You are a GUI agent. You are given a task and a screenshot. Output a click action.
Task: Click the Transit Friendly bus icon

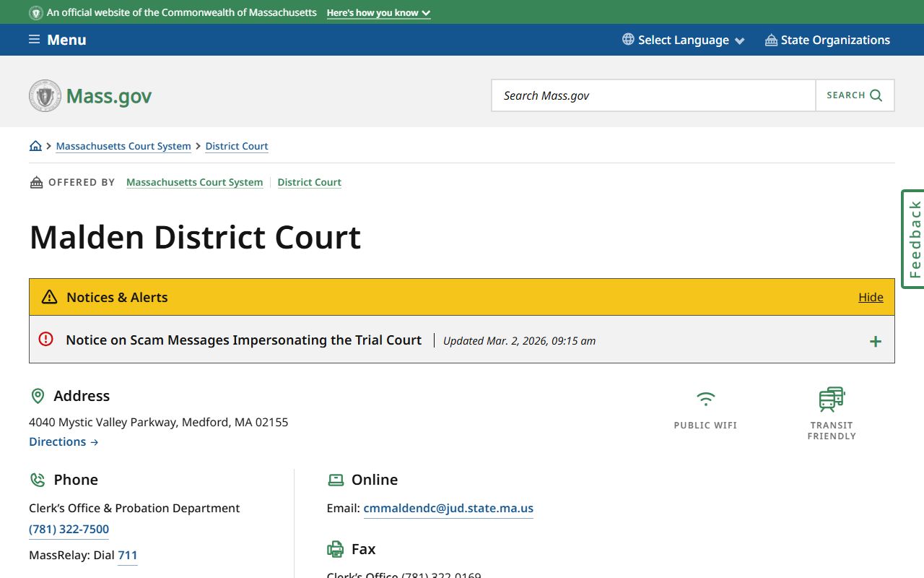point(832,399)
